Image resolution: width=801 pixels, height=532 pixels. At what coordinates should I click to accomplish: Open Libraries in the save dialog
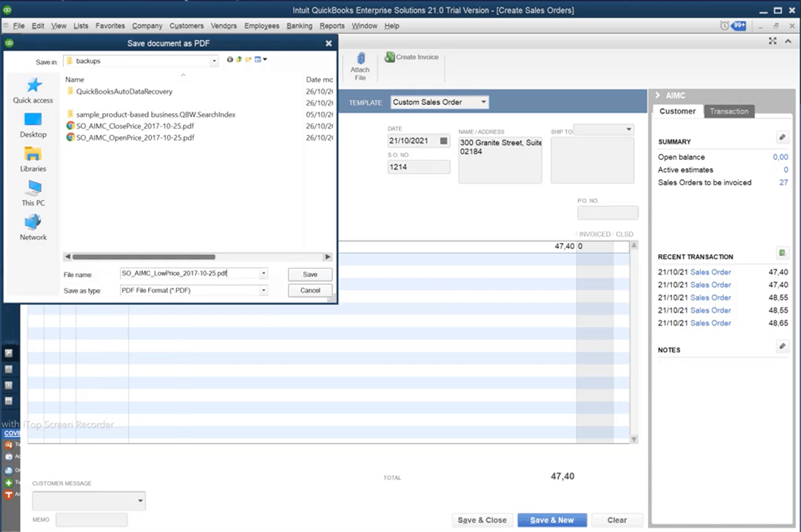(33, 160)
